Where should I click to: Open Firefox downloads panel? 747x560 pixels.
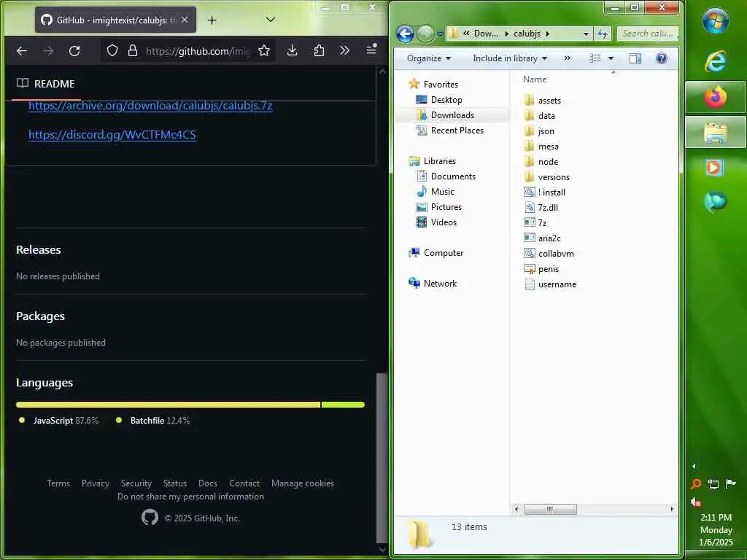pyautogui.click(x=292, y=51)
